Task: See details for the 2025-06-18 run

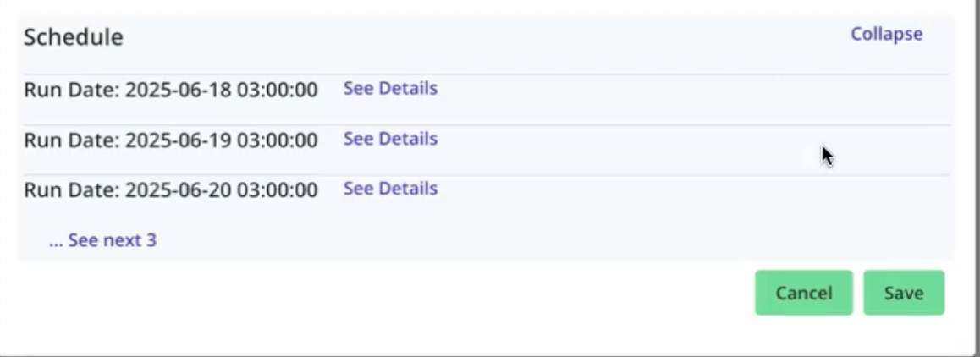Action: (x=390, y=88)
